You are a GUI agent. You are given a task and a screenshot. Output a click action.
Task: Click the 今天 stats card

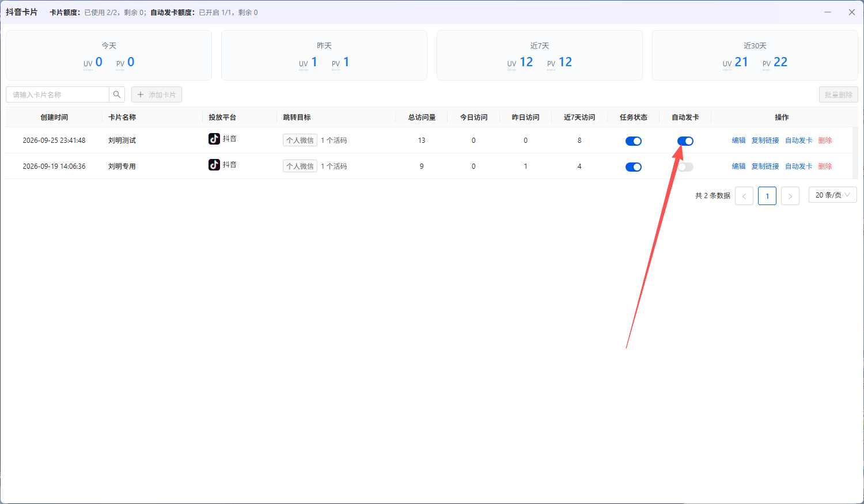point(109,55)
